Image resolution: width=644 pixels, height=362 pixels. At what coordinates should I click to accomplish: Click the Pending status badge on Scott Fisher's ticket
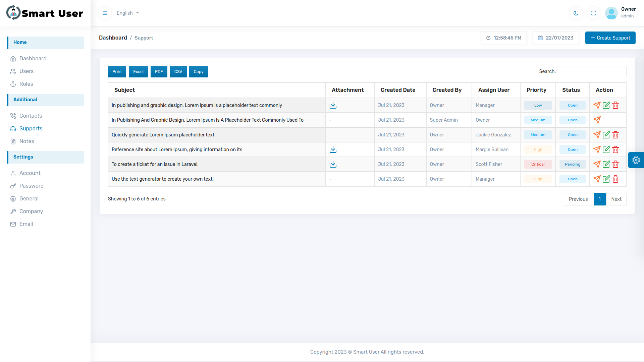tap(572, 164)
